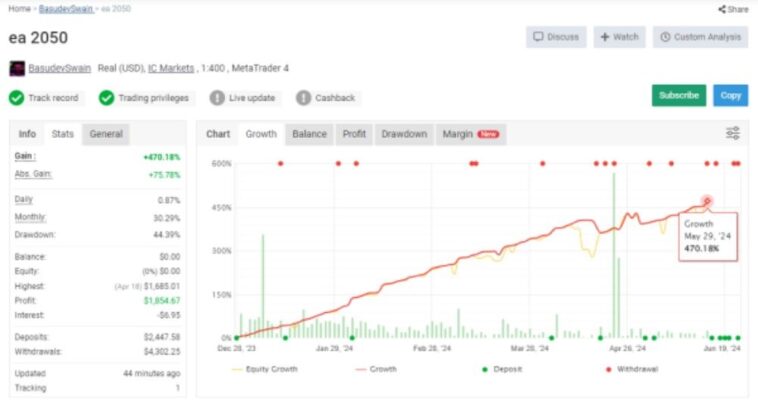This screenshot has height=400, width=758.
Task: Switch to the General tab
Action: point(106,134)
